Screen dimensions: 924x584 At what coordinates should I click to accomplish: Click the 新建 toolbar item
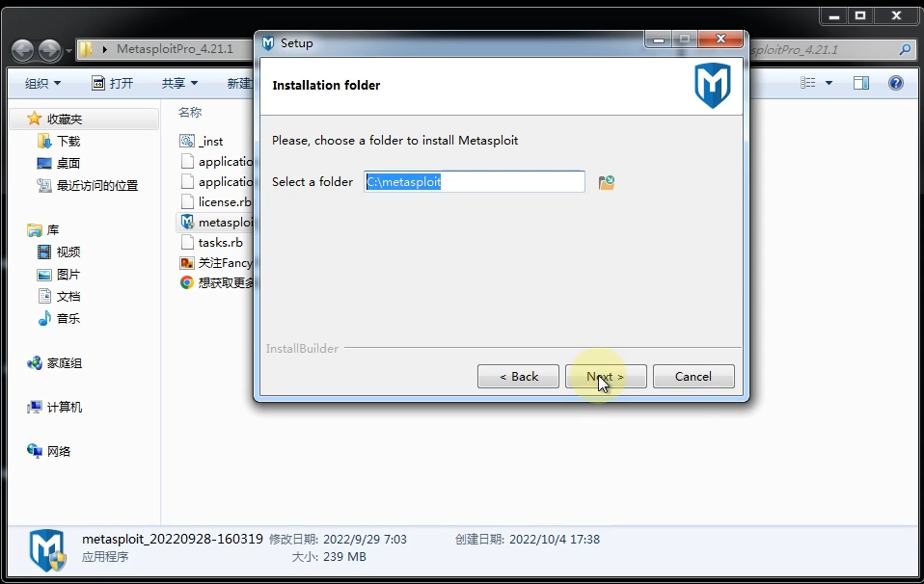click(239, 83)
